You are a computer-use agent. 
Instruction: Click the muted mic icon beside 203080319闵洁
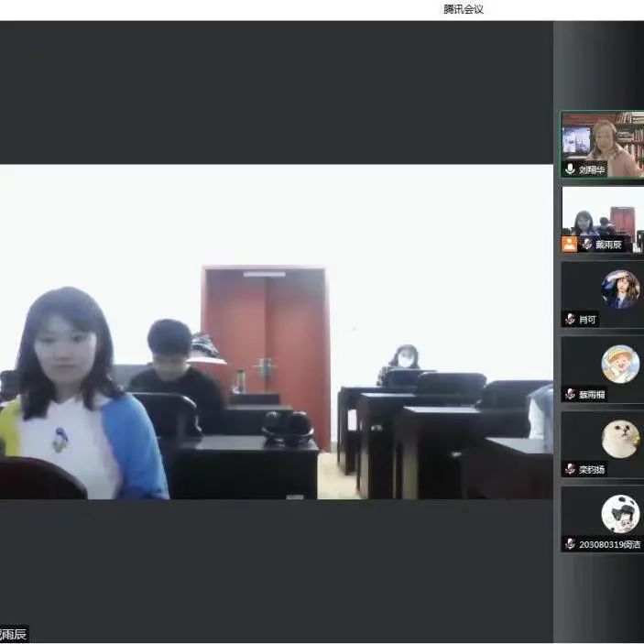pos(570,544)
